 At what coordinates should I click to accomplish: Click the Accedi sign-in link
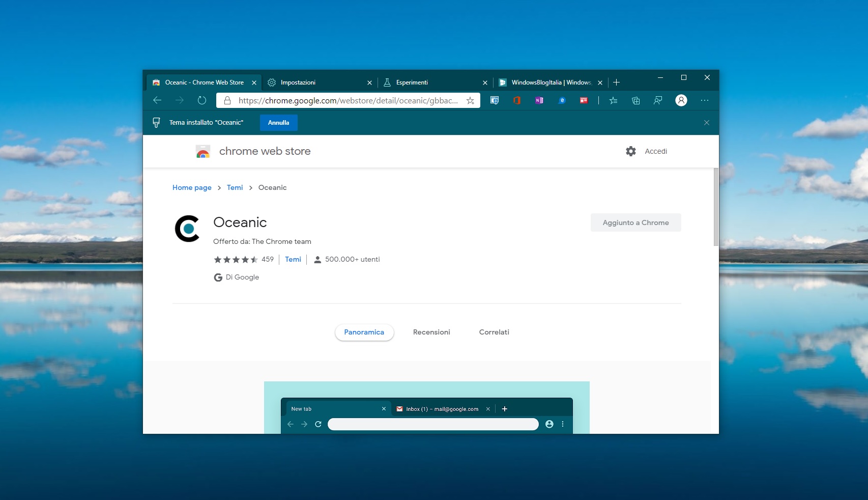tap(656, 151)
